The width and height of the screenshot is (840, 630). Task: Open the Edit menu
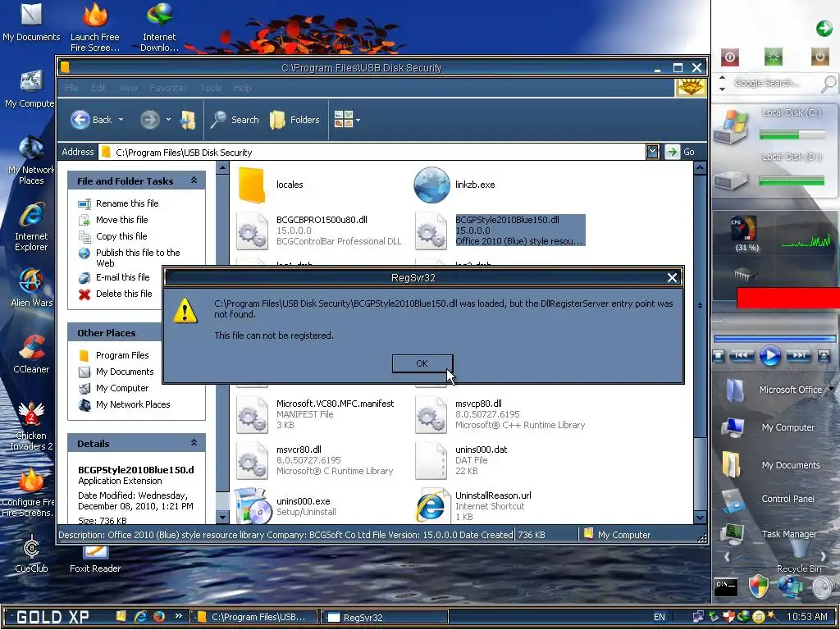tap(98, 88)
